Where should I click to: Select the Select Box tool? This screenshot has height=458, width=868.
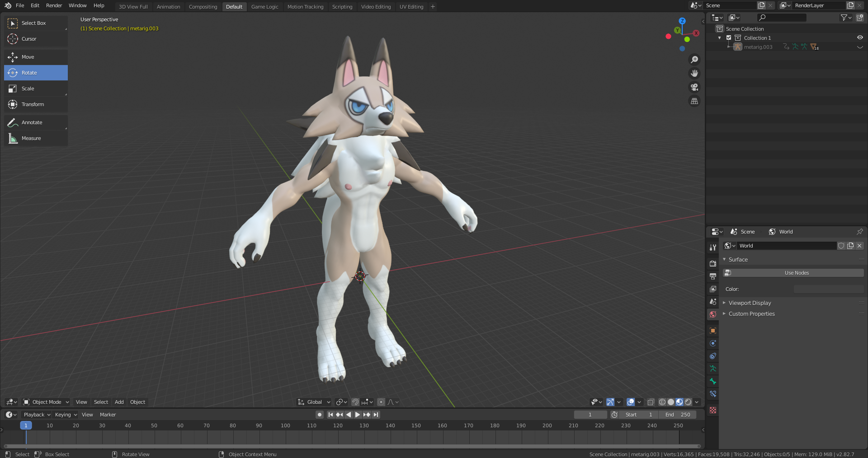[x=36, y=23]
